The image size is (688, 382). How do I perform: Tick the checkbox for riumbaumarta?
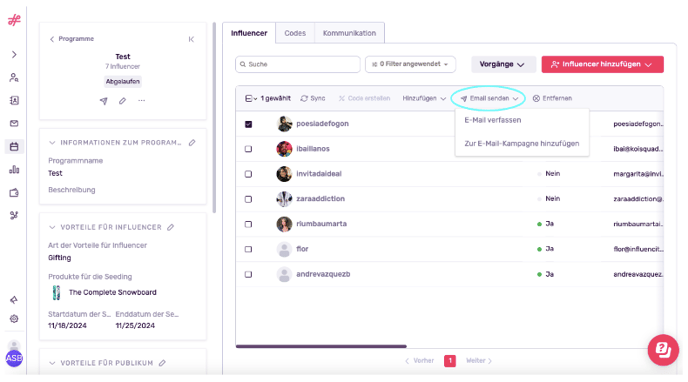(x=248, y=224)
